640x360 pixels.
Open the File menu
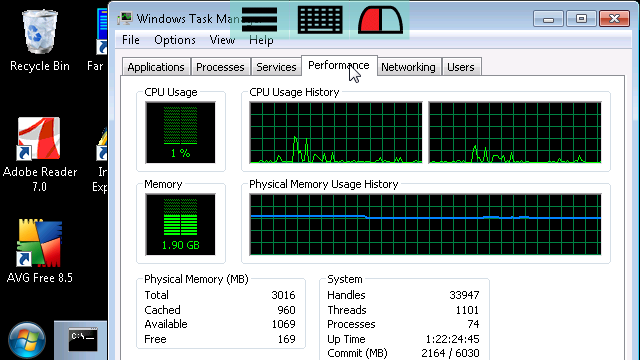click(131, 40)
